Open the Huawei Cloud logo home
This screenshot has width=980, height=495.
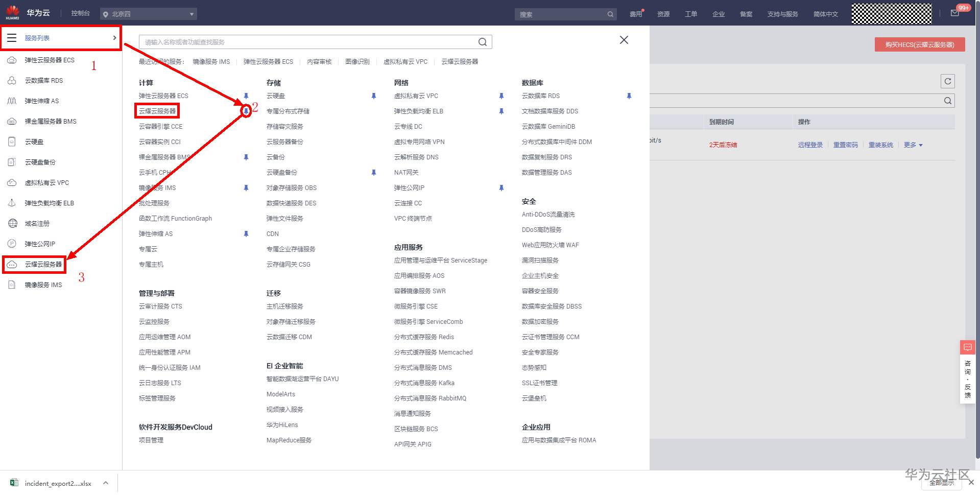click(x=13, y=13)
